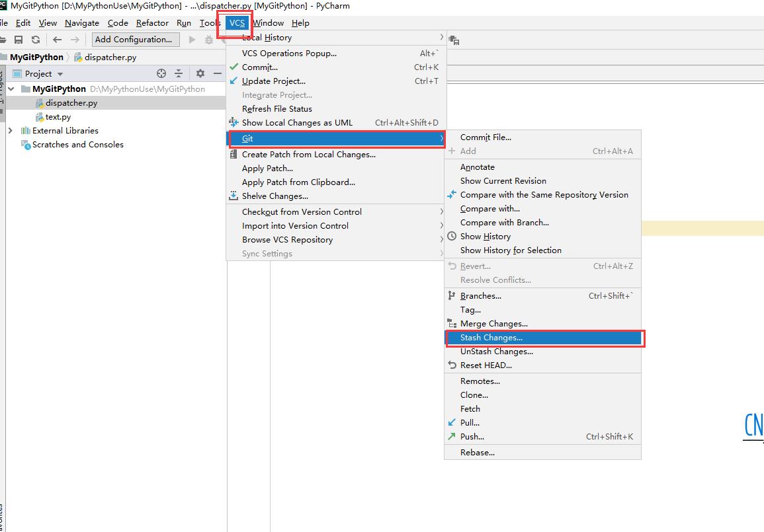Viewport: 764px width, 532px height.
Task: Choose Commit File... in Git submenu
Action: 543,137
